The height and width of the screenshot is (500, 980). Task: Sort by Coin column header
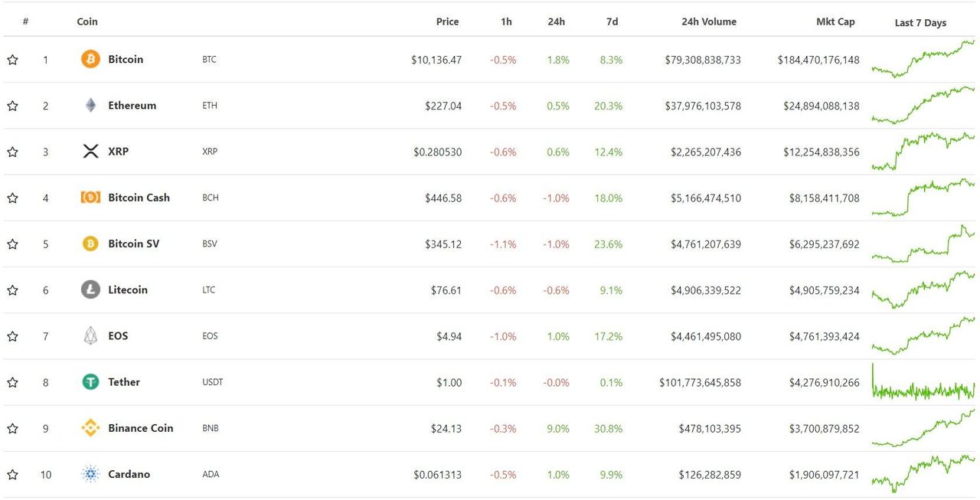click(87, 21)
